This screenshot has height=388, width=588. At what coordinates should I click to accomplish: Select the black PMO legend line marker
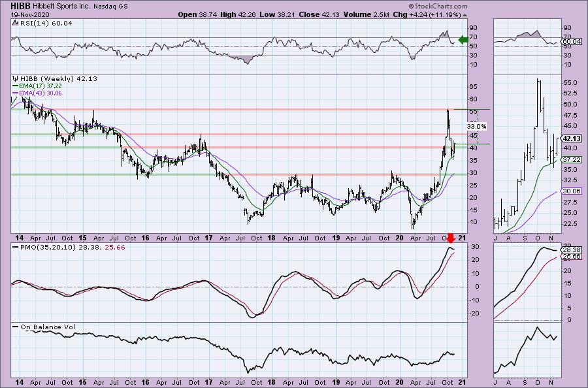pyautogui.click(x=16, y=248)
